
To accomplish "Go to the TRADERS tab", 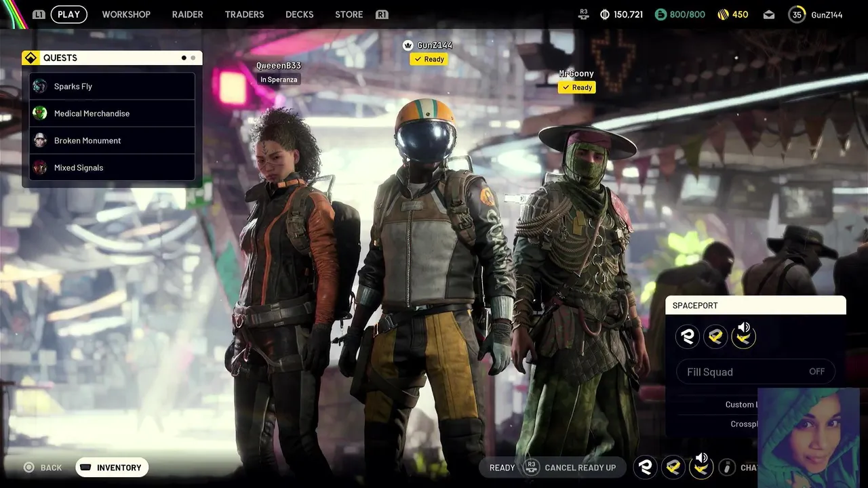I will click(244, 14).
